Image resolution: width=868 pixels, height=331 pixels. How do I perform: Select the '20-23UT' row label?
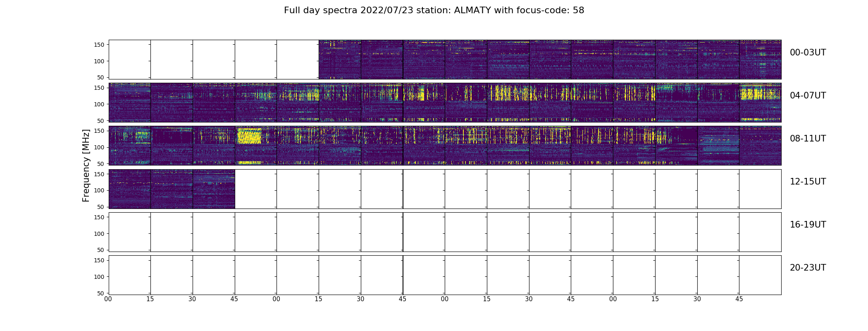pos(808,268)
